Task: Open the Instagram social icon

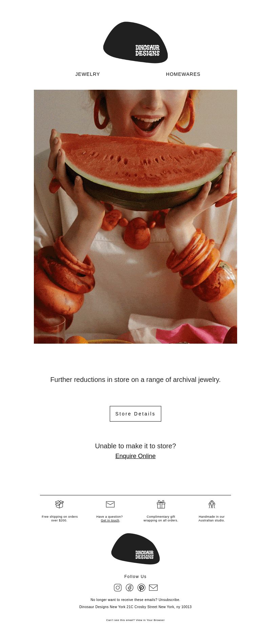Action: click(x=118, y=587)
